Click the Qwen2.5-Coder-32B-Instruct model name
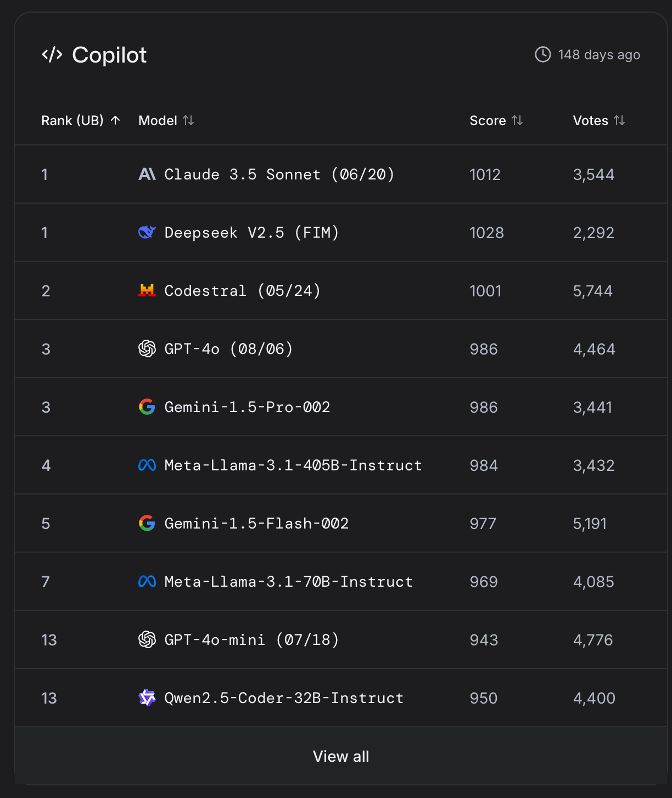The height and width of the screenshot is (798, 672). (x=284, y=698)
